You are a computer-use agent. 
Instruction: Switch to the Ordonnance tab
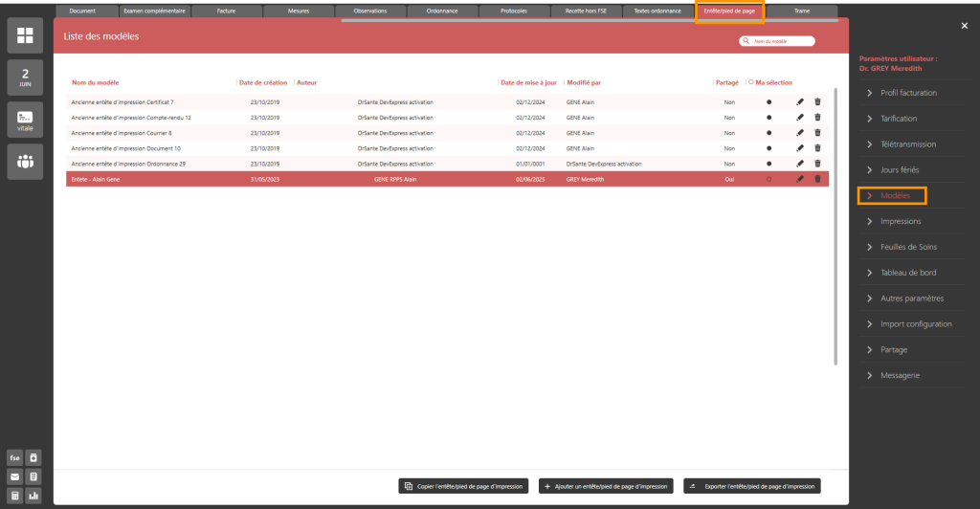click(442, 11)
